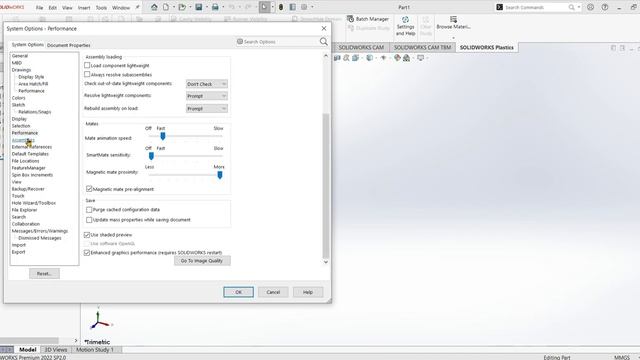Click the Home icon in the top toolbar

click(x=154, y=7)
